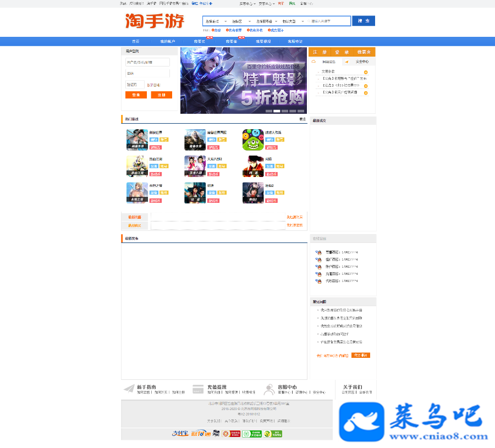Click the red certification badge in footer
The height and width of the screenshot is (448, 495).
pyautogui.click(x=231, y=434)
